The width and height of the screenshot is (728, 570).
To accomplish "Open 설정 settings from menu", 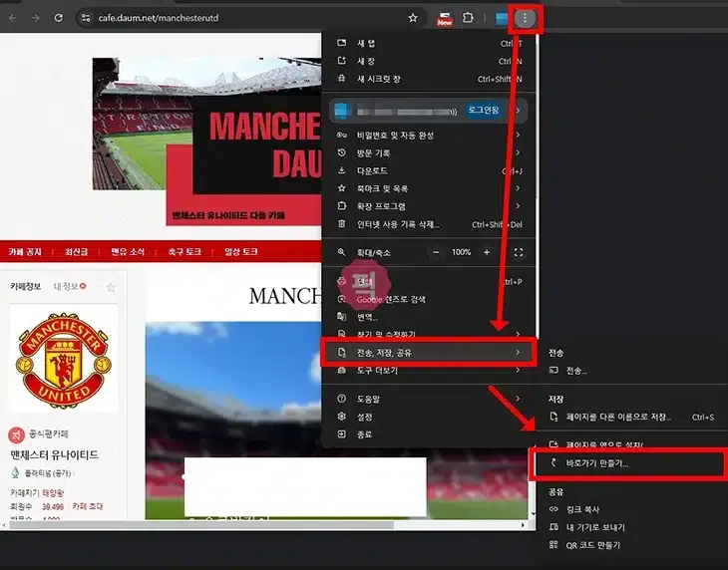I will 429,417.
